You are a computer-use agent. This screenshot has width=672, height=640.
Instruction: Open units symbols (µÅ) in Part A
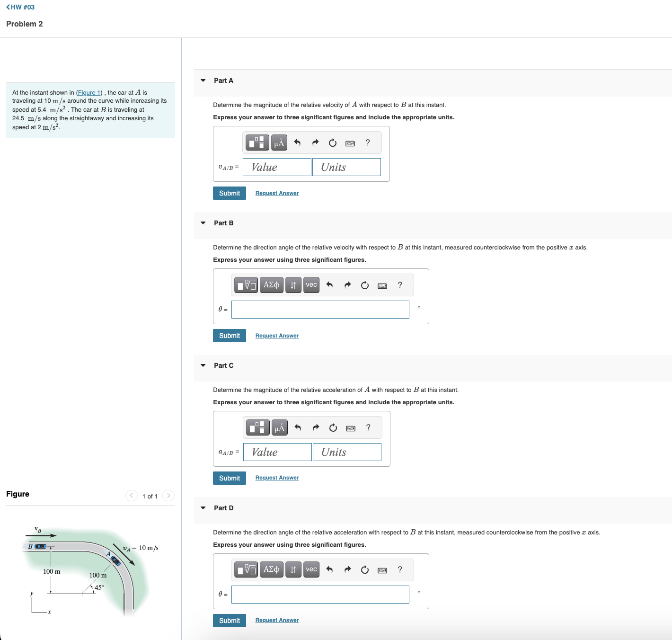(279, 142)
